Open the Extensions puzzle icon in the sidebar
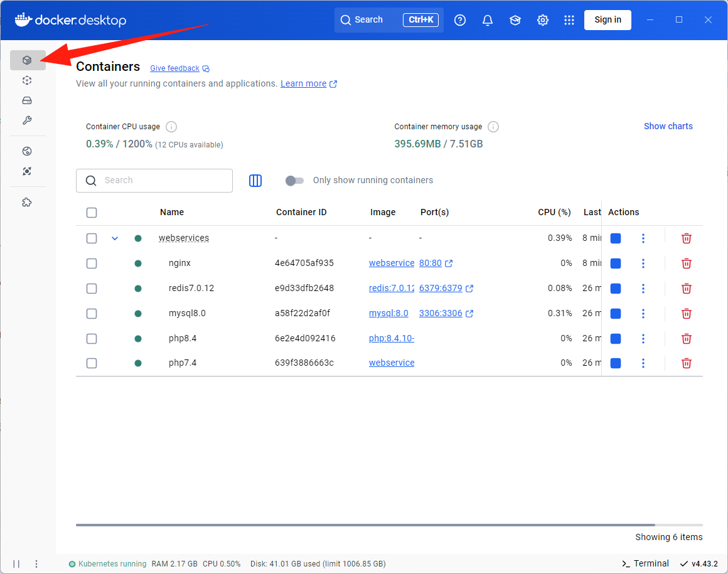The height and width of the screenshot is (574, 728). 28,203
